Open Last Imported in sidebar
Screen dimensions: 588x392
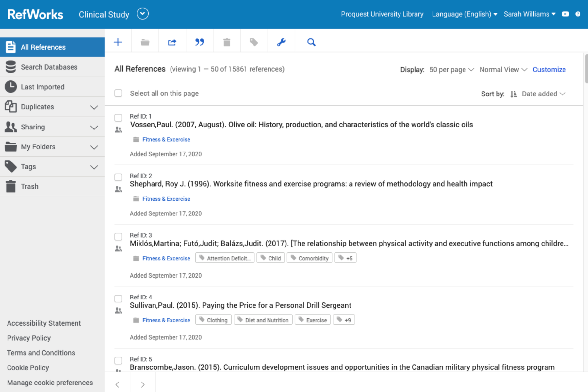tap(52, 87)
